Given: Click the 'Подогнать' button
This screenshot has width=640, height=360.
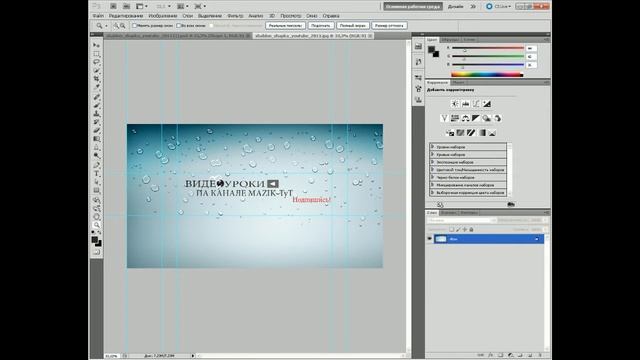Looking at the screenshot, I should [321, 25].
